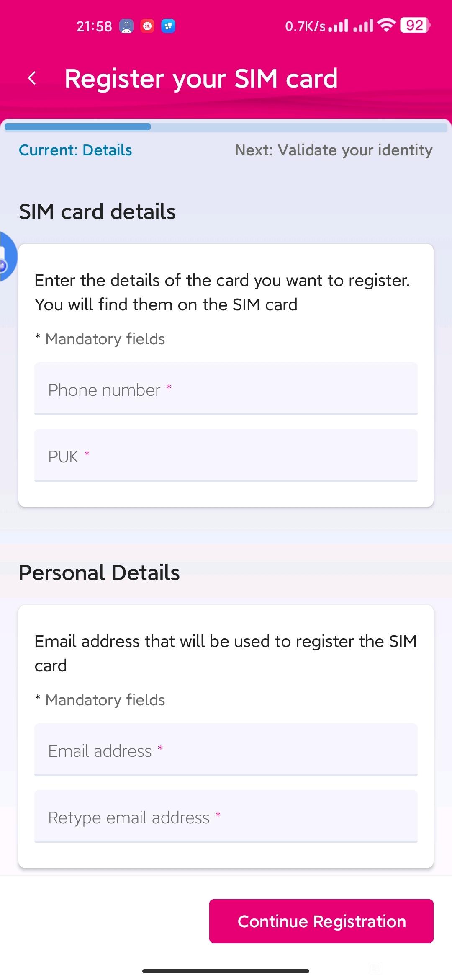Tap the blue squares notification icon
Image resolution: width=452 pixels, height=980 pixels.
tap(168, 26)
